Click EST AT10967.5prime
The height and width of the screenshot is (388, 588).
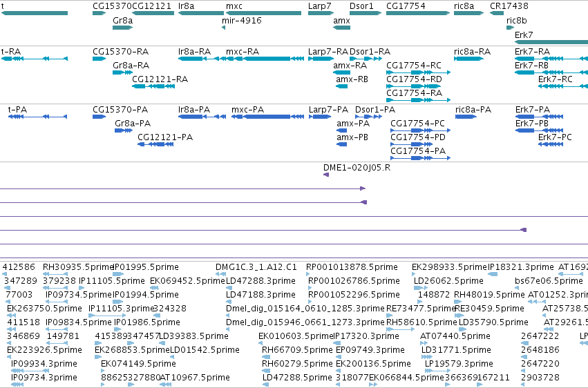[x=165, y=385]
